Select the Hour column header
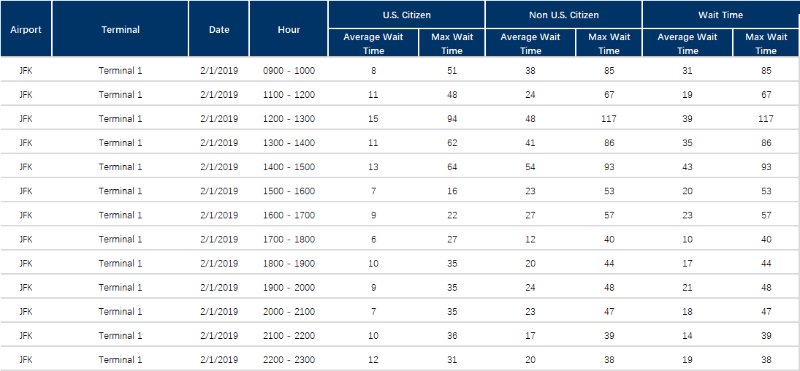The width and height of the screenshot is (800, 371). pos(289,29)
